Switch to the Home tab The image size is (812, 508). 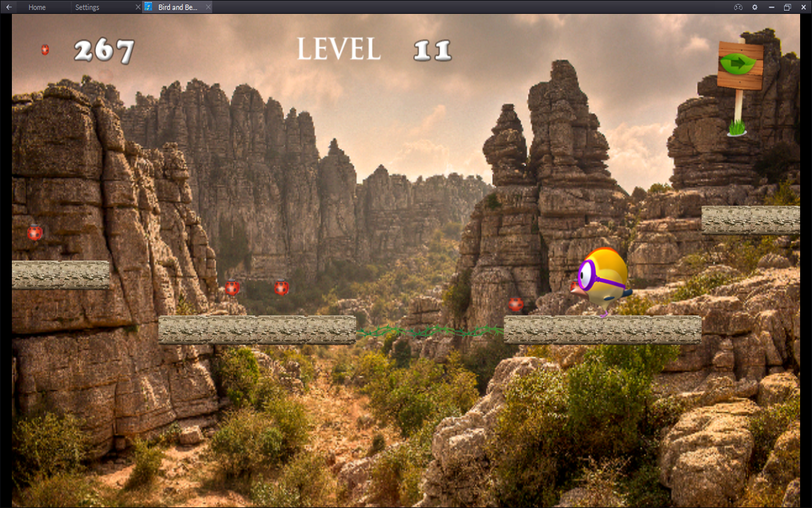37,7
